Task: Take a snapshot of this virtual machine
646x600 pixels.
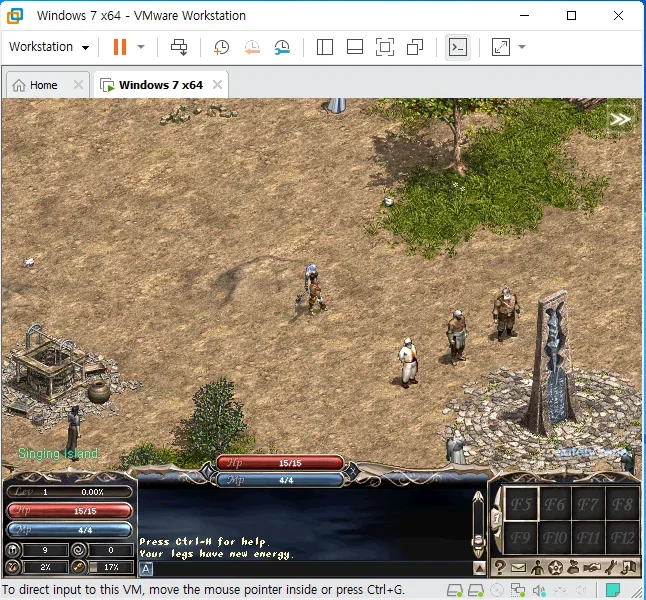Action: click(x=221, y=47)
